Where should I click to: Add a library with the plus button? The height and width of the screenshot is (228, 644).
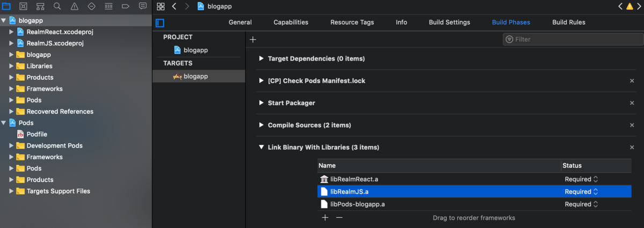pyautogui.click(x=325, y=218)
